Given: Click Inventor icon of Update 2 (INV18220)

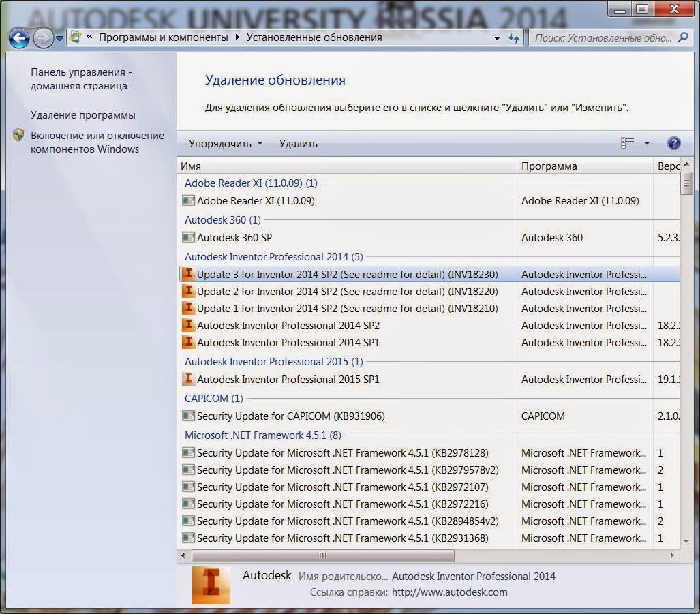Looking at the screenshot, I should pos(188,291).
